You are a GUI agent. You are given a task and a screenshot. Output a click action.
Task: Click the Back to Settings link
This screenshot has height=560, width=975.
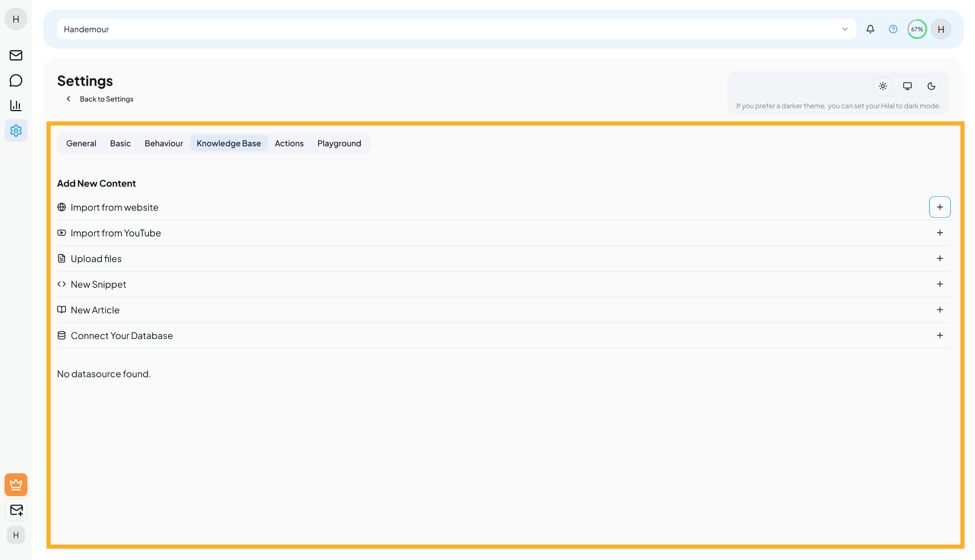click(106, 99)
